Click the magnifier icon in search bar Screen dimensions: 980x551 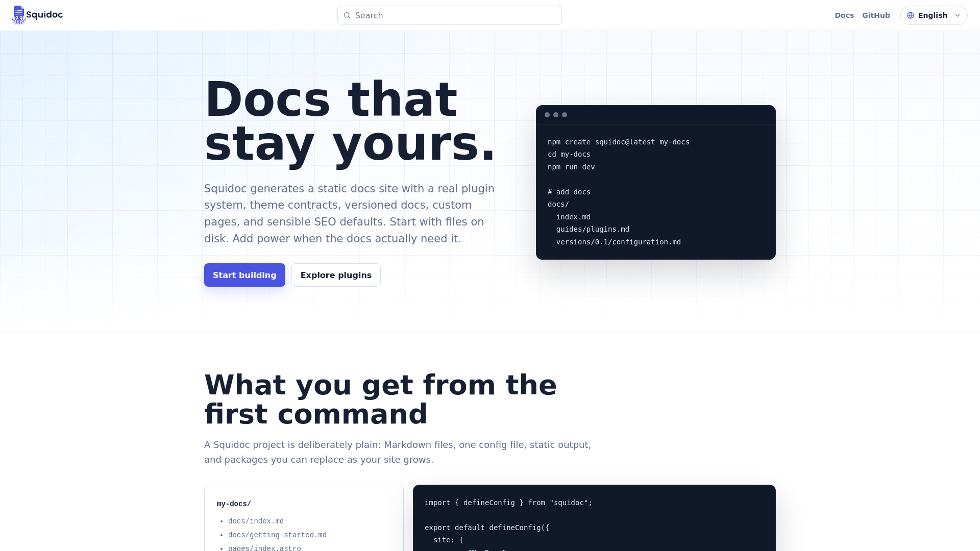[347, 15]
